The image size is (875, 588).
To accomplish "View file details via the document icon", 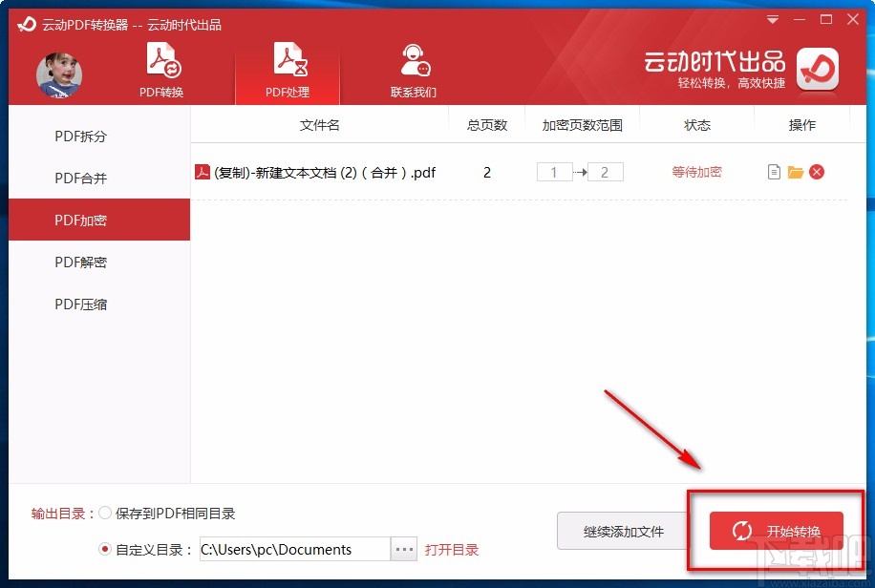I will pyautogui.click(x=774, y=172).
